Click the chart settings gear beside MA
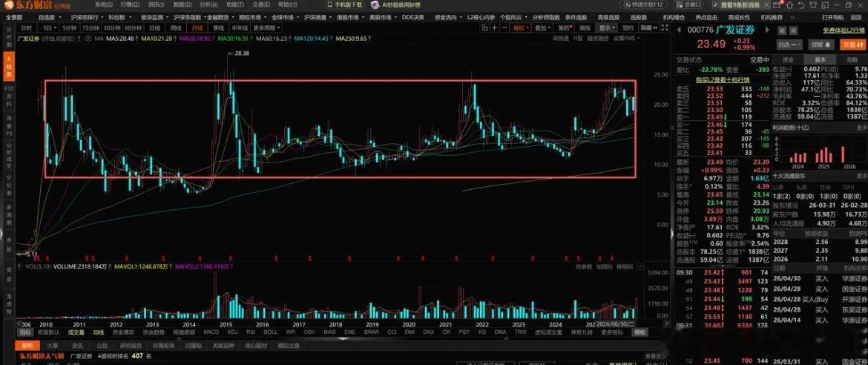 pyautogui.click(x=88, y=39)
